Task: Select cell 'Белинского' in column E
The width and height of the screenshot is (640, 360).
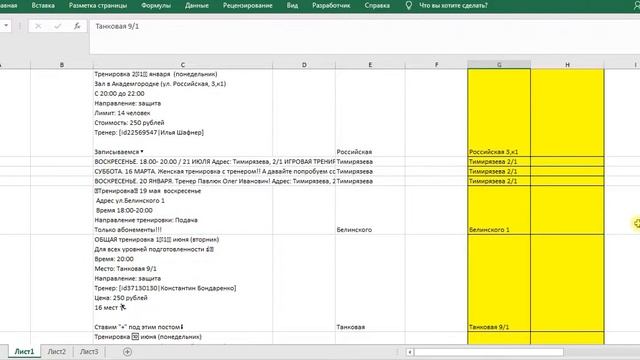Action: (370, 210)
